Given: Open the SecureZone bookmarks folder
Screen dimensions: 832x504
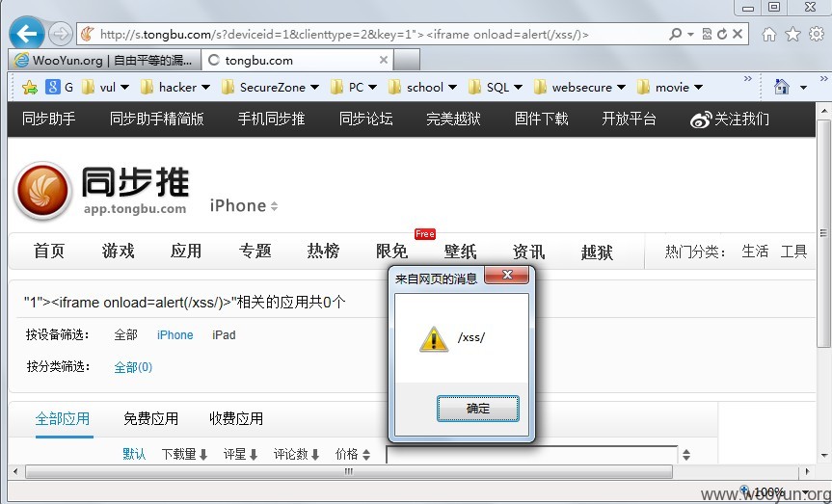Looking at the screenshot, I should 271,87.
